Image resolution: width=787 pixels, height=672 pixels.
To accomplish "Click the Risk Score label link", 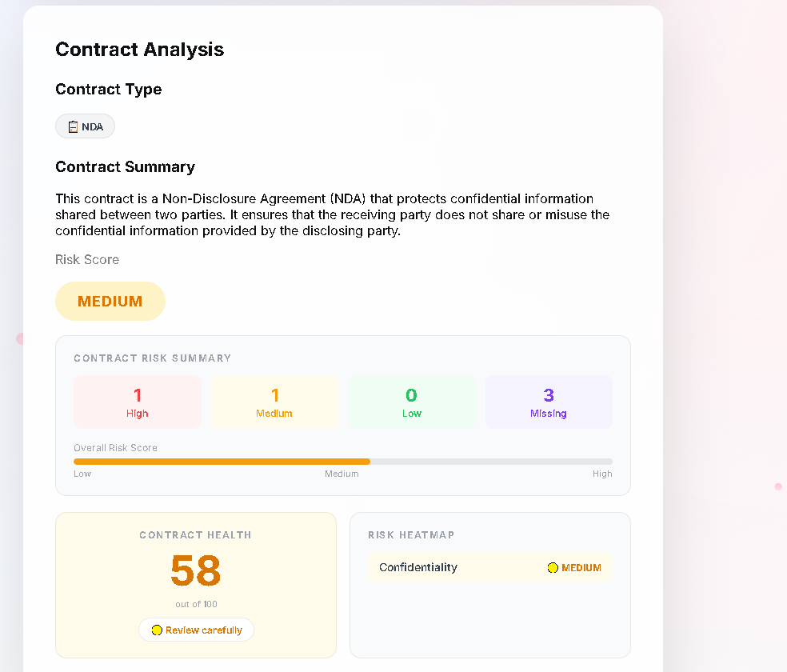I will tap(87, 259).
